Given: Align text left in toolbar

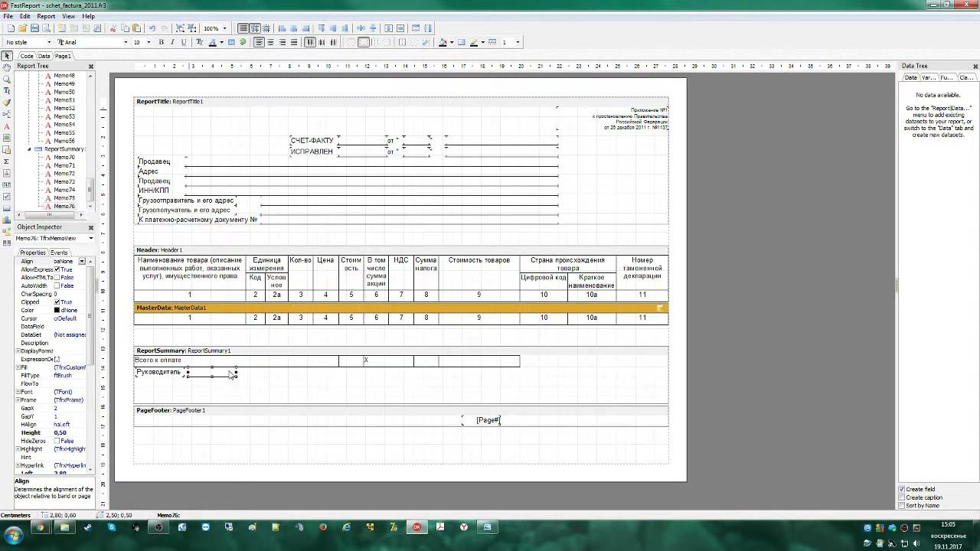Looking at the screenshot, I should [259, 42].
